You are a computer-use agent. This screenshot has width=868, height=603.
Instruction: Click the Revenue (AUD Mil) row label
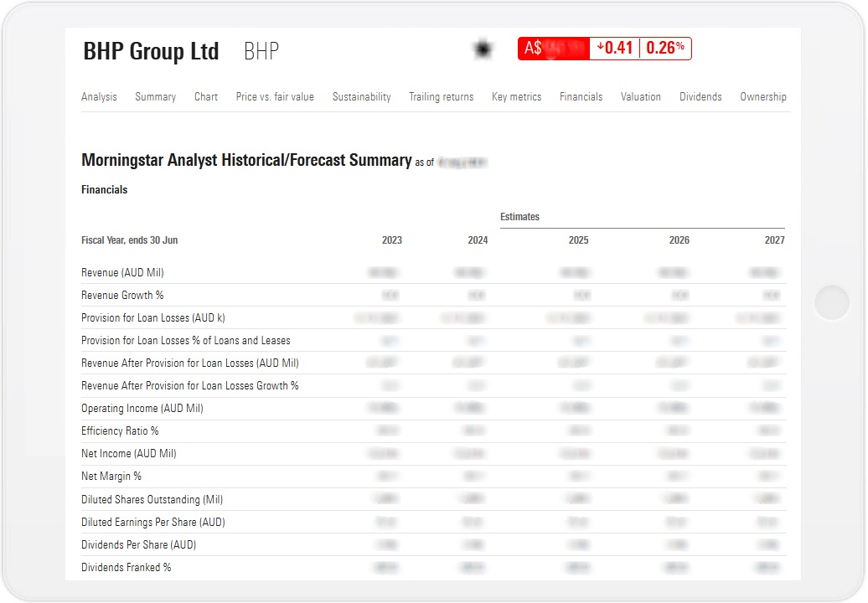coord(122,272)
